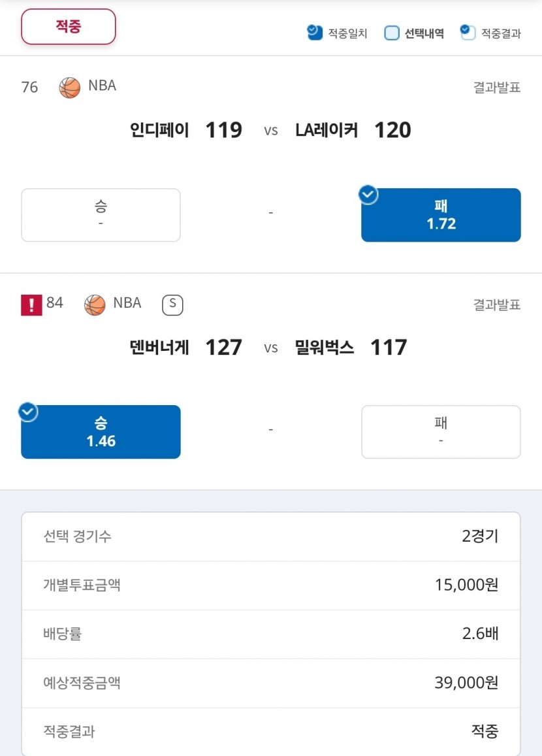Click the 인디페이 team name
The height and width of the screenshot is (756, 542).
[159, 130]
